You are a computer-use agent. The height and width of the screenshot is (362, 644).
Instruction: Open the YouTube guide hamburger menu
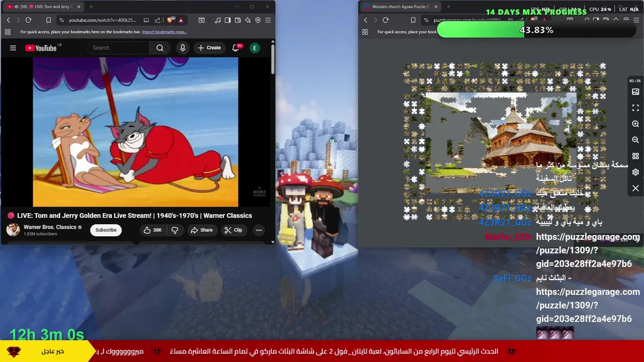pos(13,48)
